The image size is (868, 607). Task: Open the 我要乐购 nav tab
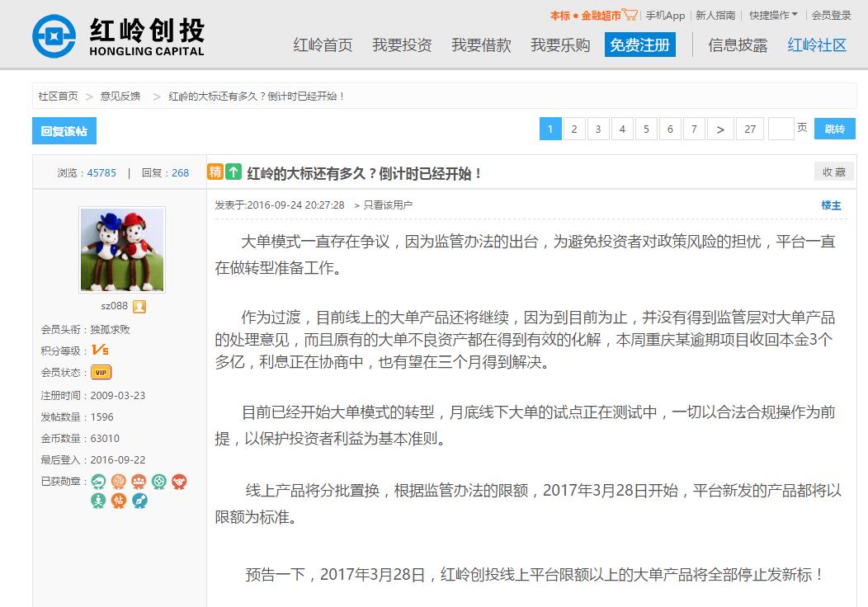pyautogui.click(x=560, y=45)
